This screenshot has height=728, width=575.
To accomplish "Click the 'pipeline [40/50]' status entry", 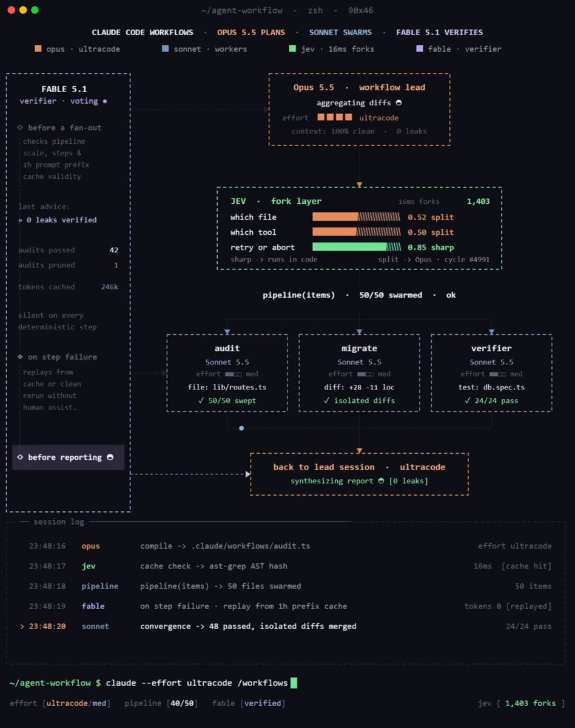I will [x=161, y=703].
